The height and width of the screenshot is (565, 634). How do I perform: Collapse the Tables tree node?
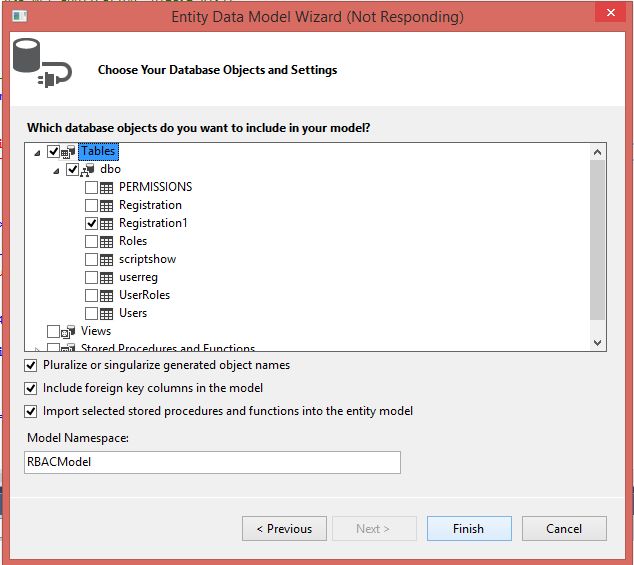[37, 153]
